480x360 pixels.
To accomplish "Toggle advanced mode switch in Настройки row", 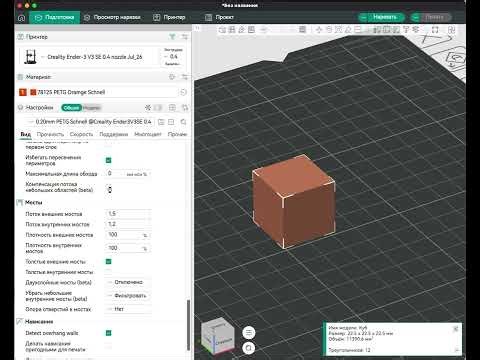I will (x=157, y=108).
